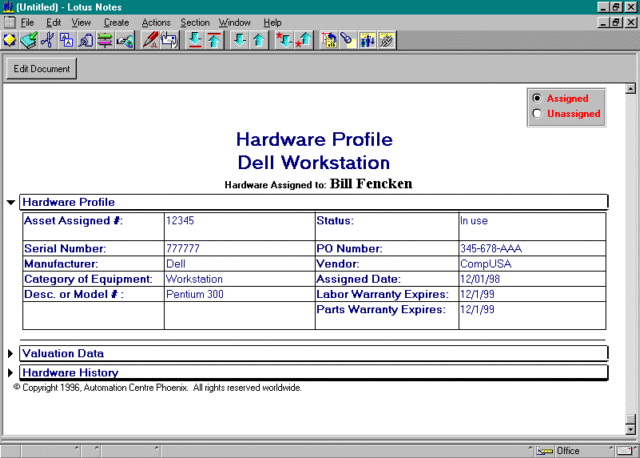This screenshot has height=458, width=640.
Task: Click the Status value In use
Action: pyautogui.click(x=474, y=221)
